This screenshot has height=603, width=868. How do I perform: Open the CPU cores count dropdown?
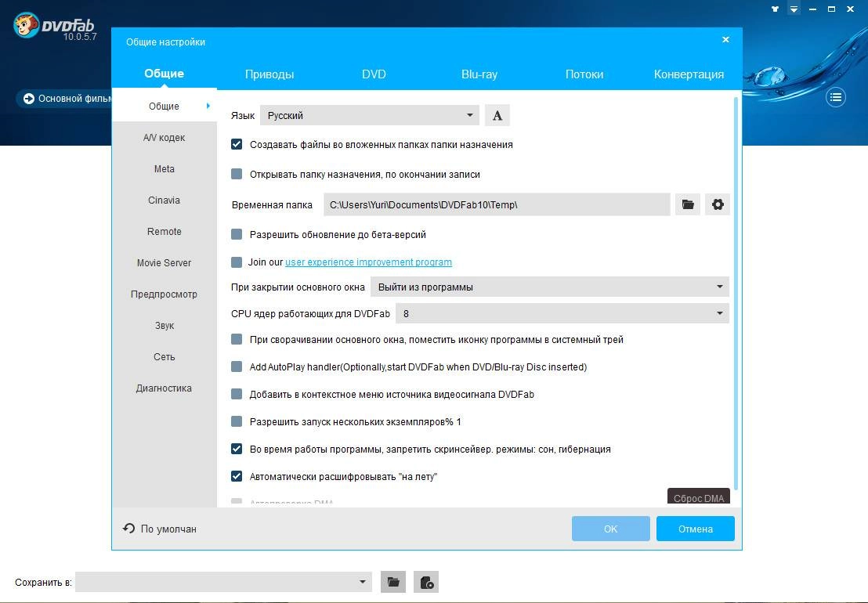pos(562,313)
